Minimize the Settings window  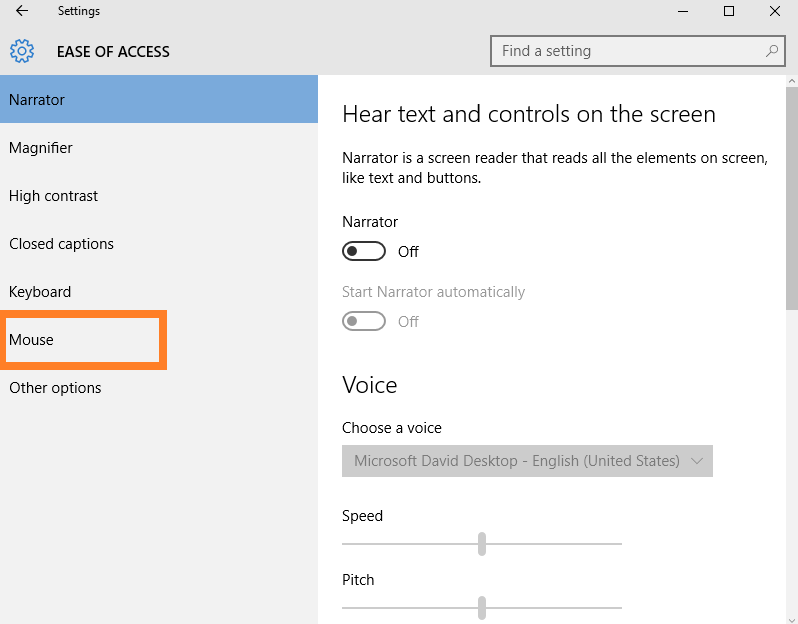click(683, 12)
